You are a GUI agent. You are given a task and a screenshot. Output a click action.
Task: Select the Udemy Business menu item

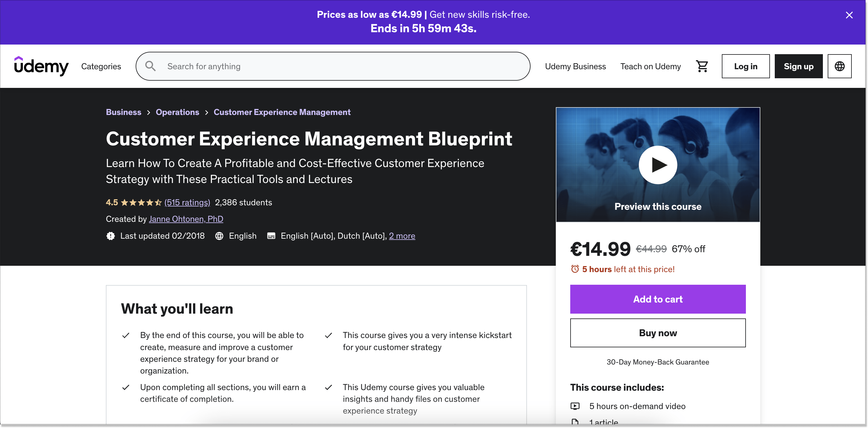[x=576, y=66]
